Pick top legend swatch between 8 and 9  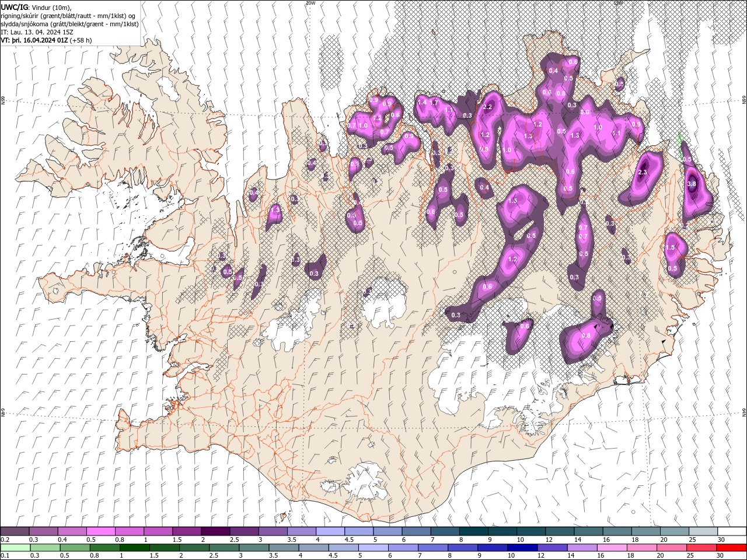click(474, 531)
